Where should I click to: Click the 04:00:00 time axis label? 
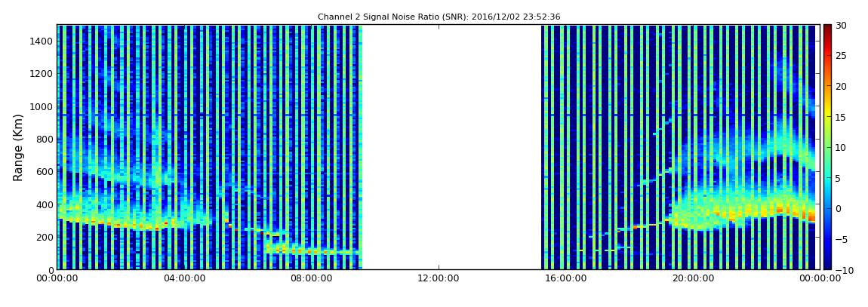click(x=183, y=279)
